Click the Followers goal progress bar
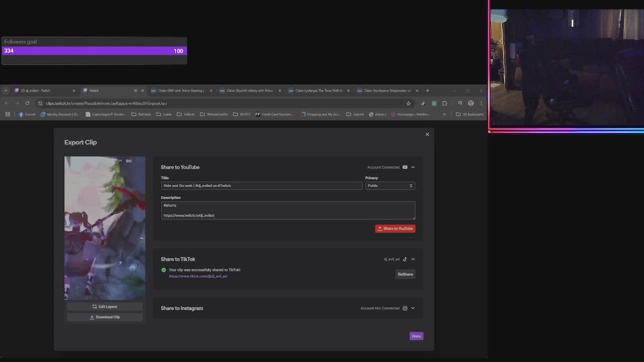644x362 pixels. (94, 51)
